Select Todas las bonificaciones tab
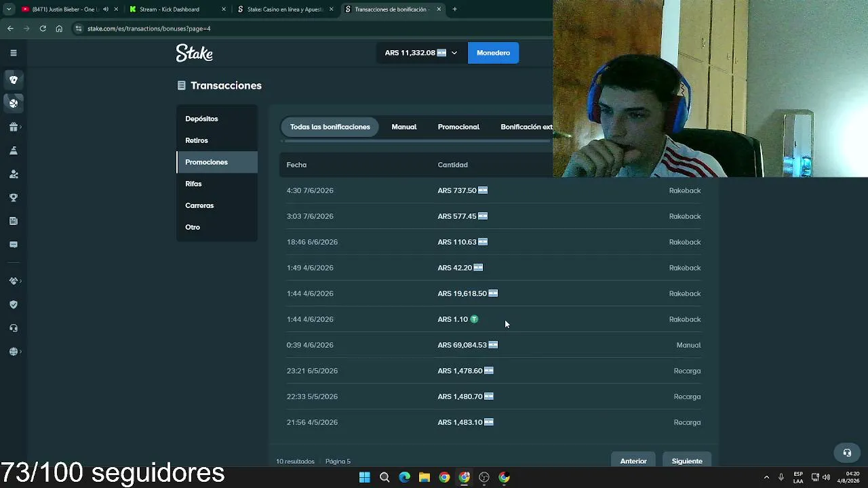 point(330,127)
